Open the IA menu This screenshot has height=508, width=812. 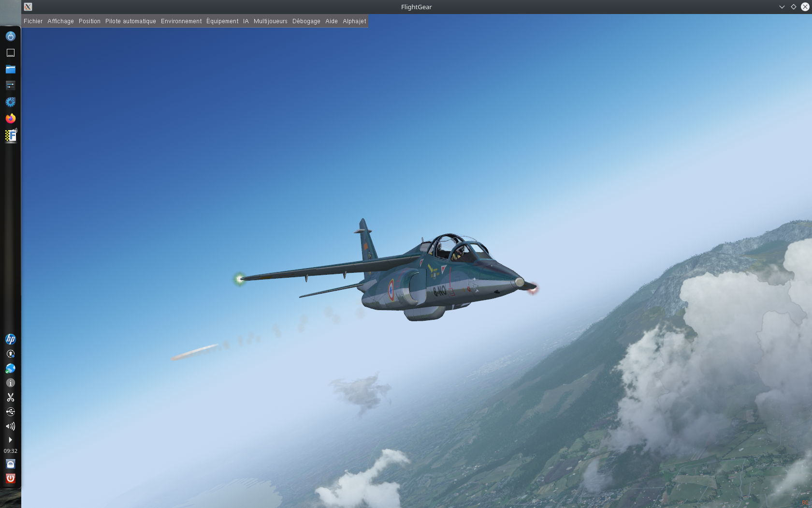coord(246,21)
